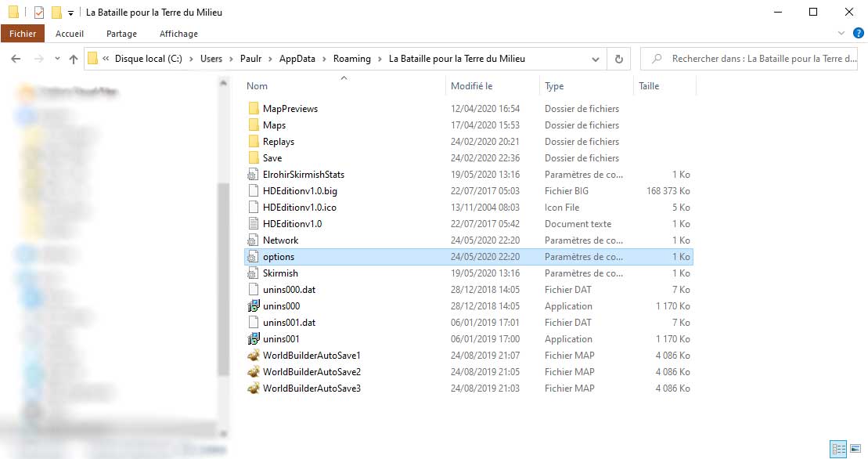Viewport: 868px width, 459px height.
Task: Expand the chevron after Users in path
Action: (x=231, y=59)
